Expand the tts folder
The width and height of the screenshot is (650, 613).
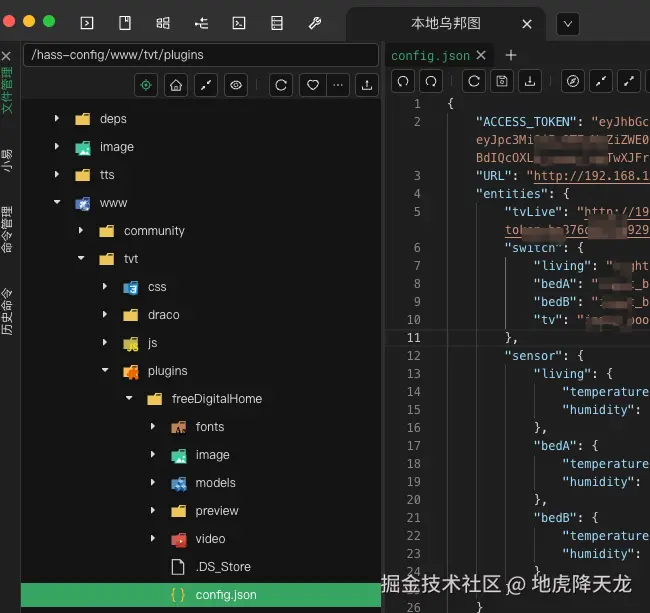pos(57,174)
